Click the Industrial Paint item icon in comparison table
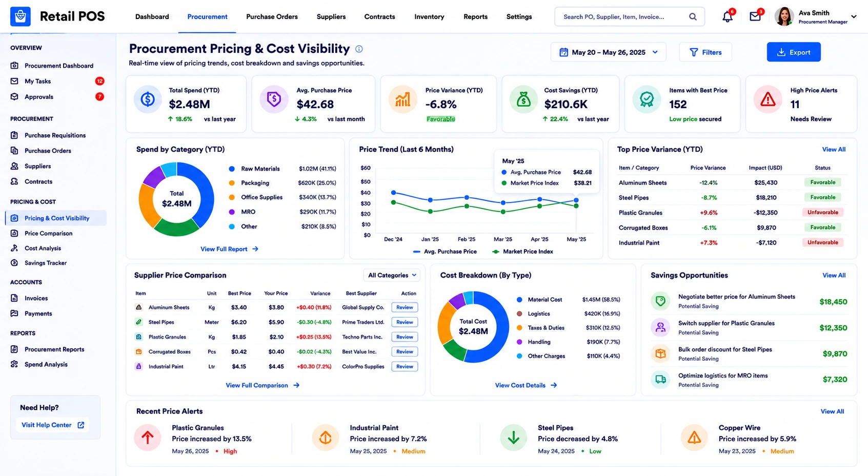 coord(138,367)
